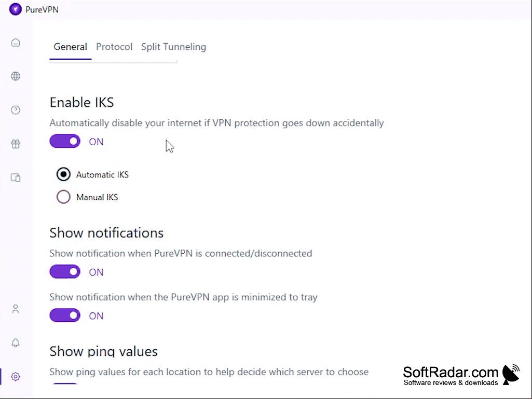The height and width of the screenshot is (399, 532).
Task: Toggle the Show ping values switch
Action: pos(65,384)
